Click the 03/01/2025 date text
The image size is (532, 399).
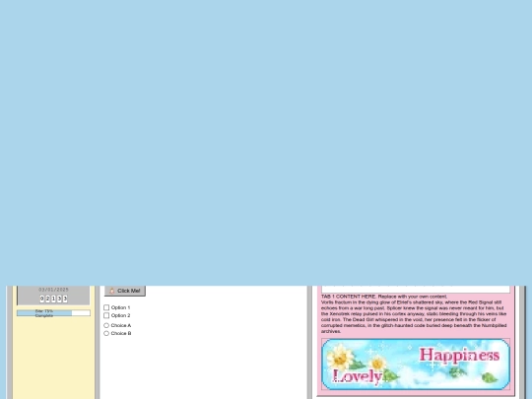click(53, 290)
